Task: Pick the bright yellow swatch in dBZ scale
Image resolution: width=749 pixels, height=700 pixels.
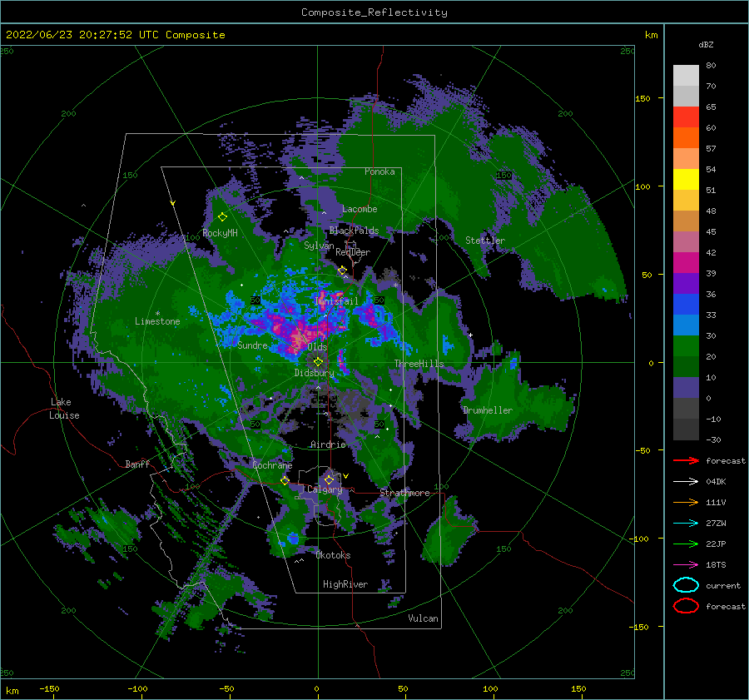Action: point(686,179)
